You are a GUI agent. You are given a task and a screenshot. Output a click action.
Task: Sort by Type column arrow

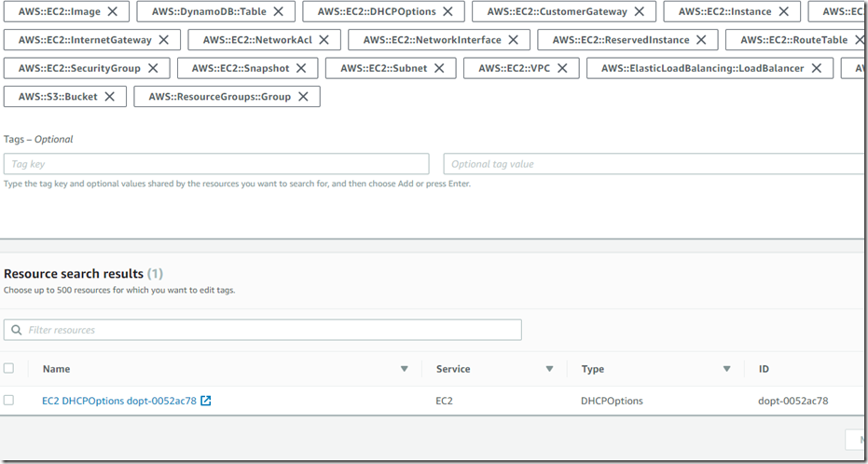[x=726, y=369]
